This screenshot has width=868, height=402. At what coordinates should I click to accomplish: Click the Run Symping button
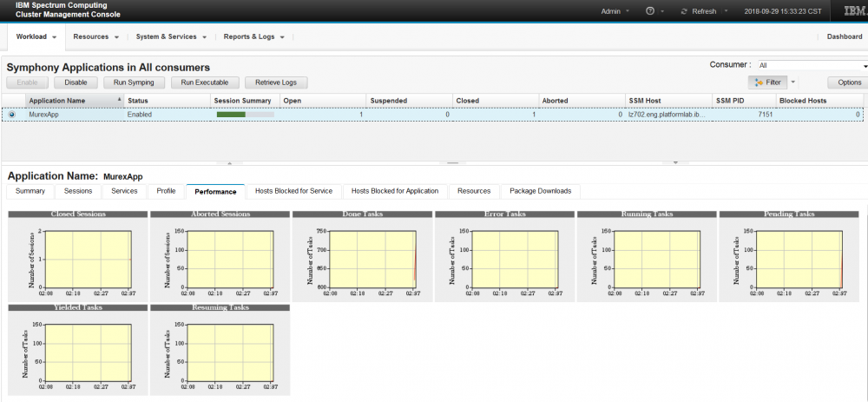pos(134,82)
